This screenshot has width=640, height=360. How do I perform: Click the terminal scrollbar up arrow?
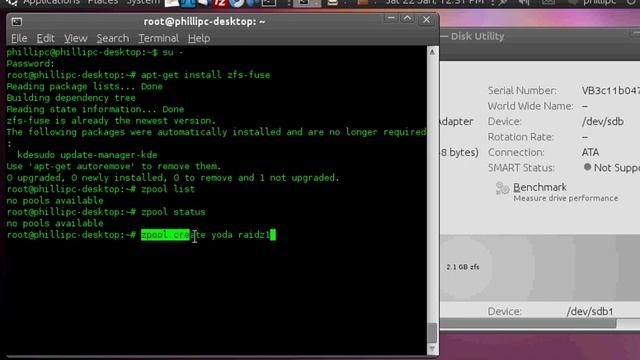pyautogui.click(x=432, y=52)
